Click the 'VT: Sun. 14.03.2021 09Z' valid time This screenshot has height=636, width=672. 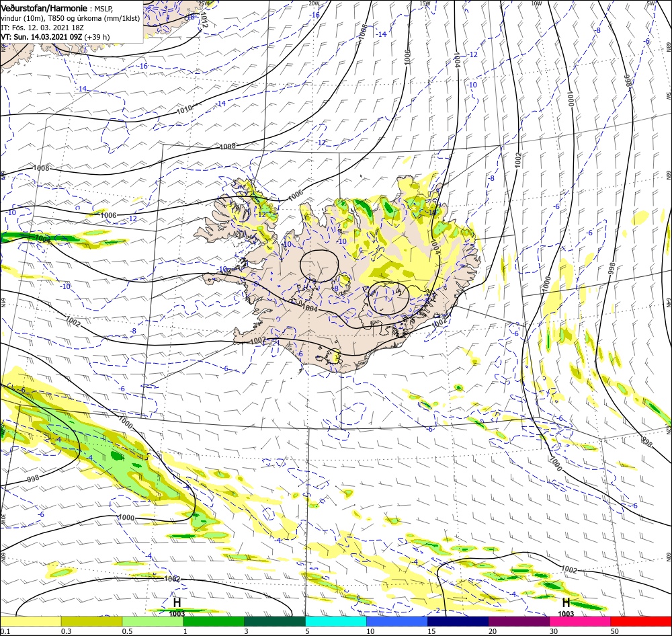pos(41,37)
